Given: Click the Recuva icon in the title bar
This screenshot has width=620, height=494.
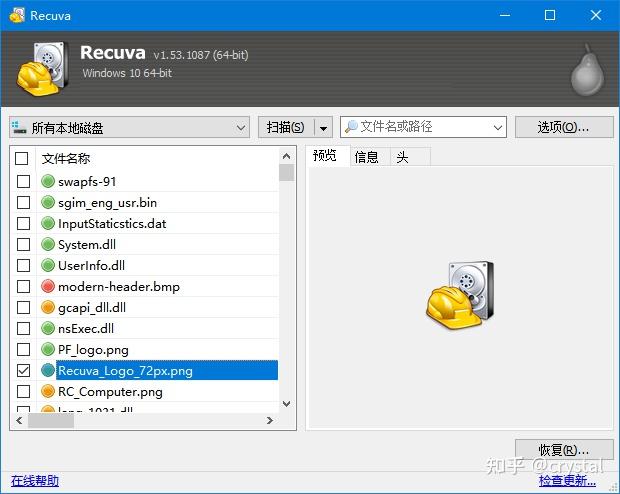Looking at the screenshot, I should click(x=17, y=15).
